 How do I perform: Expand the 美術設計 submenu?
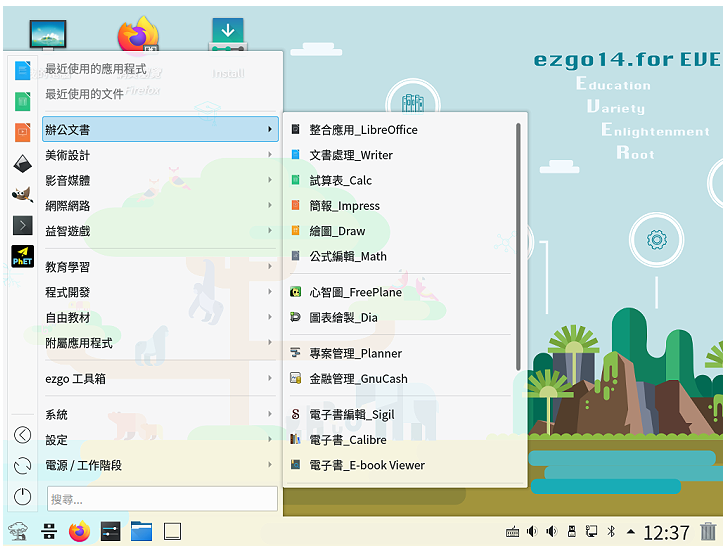point(160,155)
